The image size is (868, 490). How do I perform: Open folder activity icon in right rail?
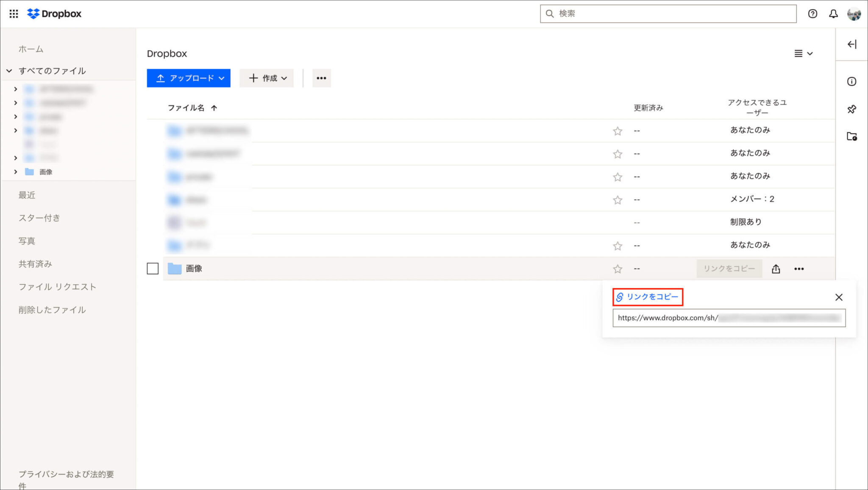(852, 136)
